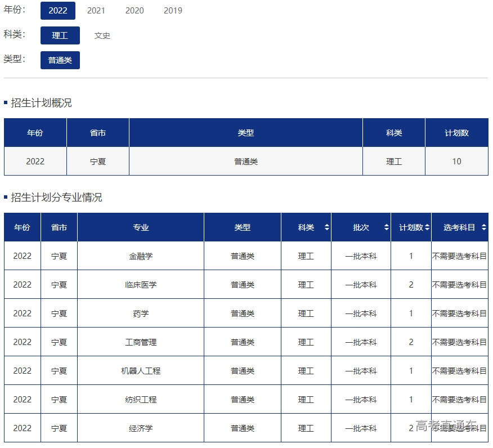The height and width of the screenshot is (448, 493).
Task: Select 理工 subject category
Action: point(60,35)
